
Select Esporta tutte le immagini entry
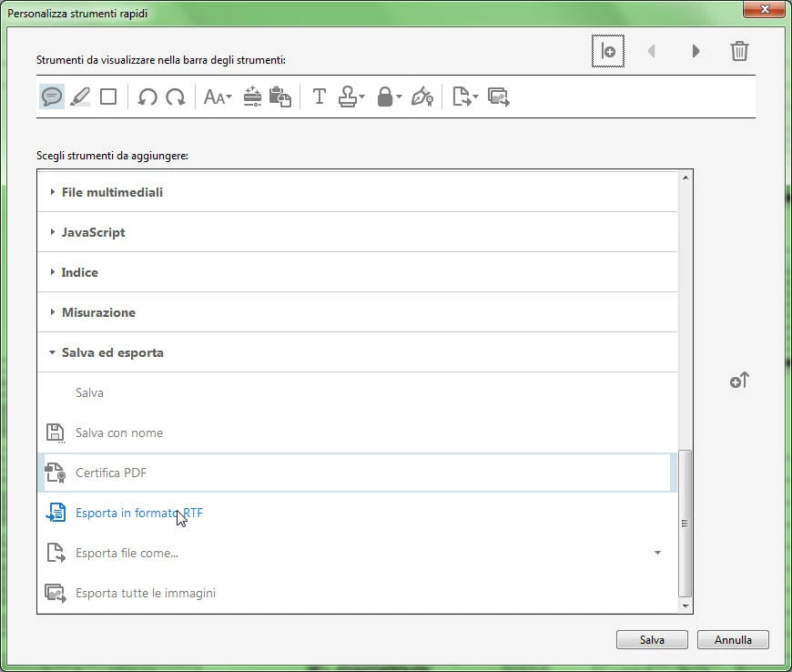point(357,593)
